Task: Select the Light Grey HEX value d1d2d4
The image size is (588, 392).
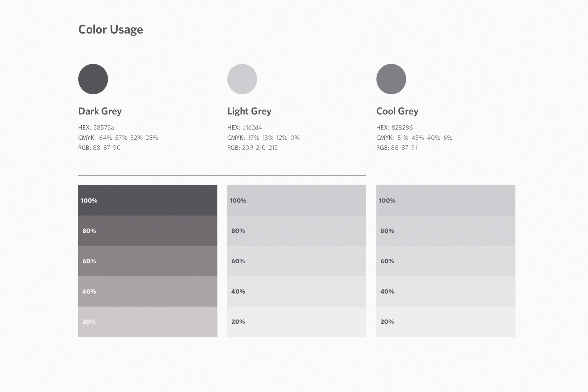Action: [x=252, y=127]
